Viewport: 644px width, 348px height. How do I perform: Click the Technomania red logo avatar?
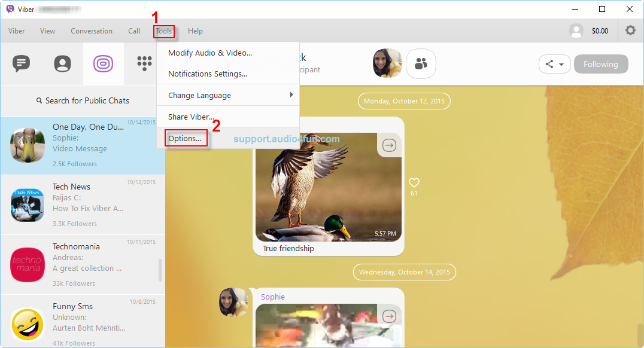28,265
